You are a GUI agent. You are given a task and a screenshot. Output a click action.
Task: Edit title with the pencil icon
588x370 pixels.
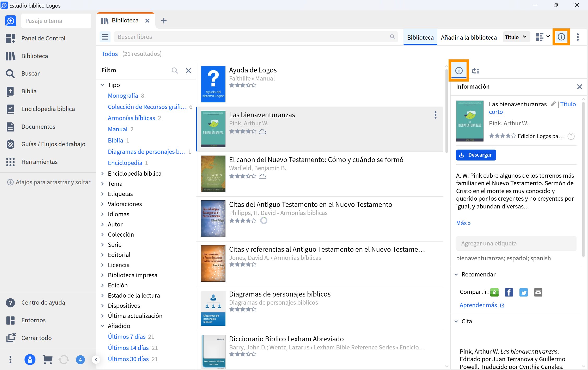(x=553, y=104)
